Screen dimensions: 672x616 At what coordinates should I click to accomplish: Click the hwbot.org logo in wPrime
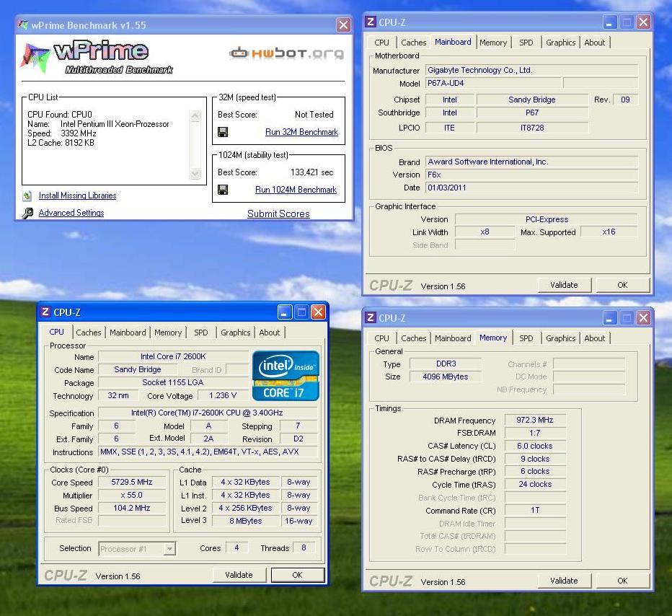[287, 53]
